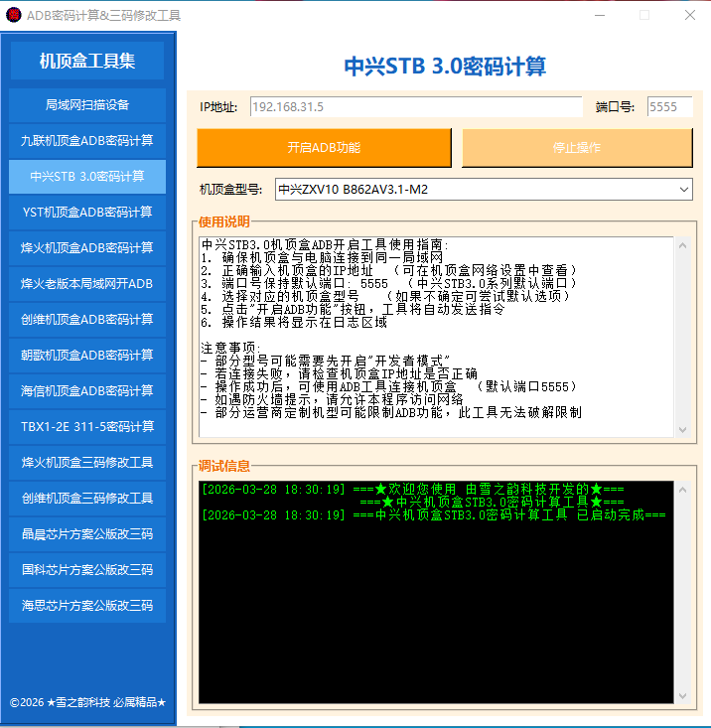Click down arrow of 使用说明 scrollbar
This screenshot has height=728, width=711.
(x=682, y=429)
